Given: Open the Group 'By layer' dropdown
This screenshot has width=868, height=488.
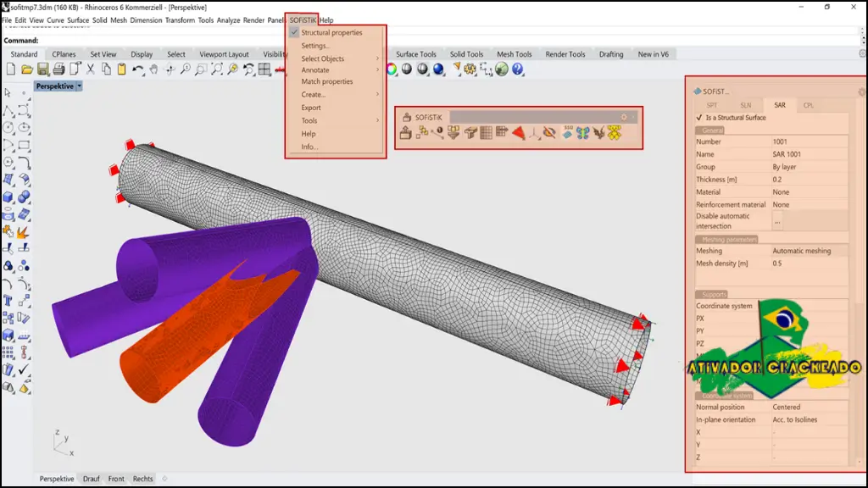Looking at the screenshot, I should pos(810,167).
